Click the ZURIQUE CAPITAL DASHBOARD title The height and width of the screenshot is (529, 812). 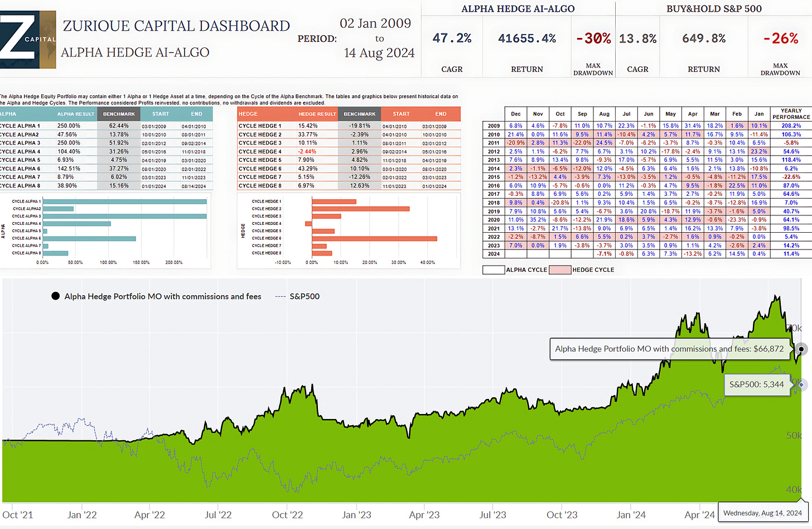[176, 26]
